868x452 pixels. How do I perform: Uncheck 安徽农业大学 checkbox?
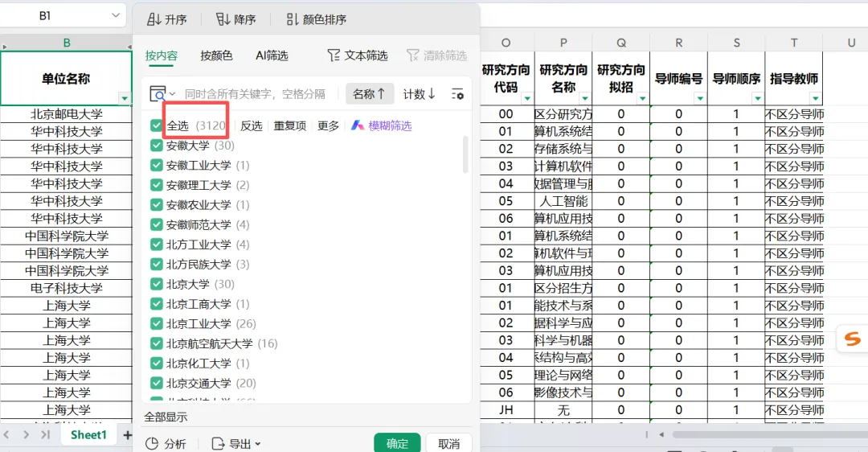[156, 205]
